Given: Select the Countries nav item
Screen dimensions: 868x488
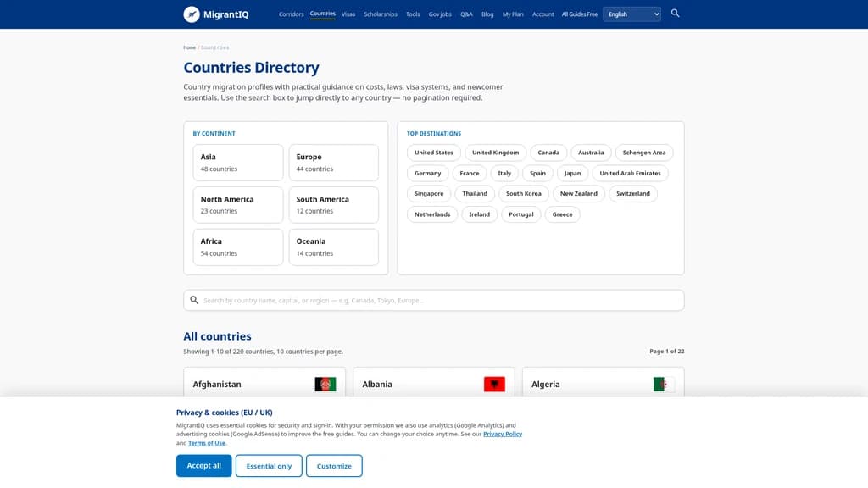Looking at the screenshot, I should click(x=323, y=14).
